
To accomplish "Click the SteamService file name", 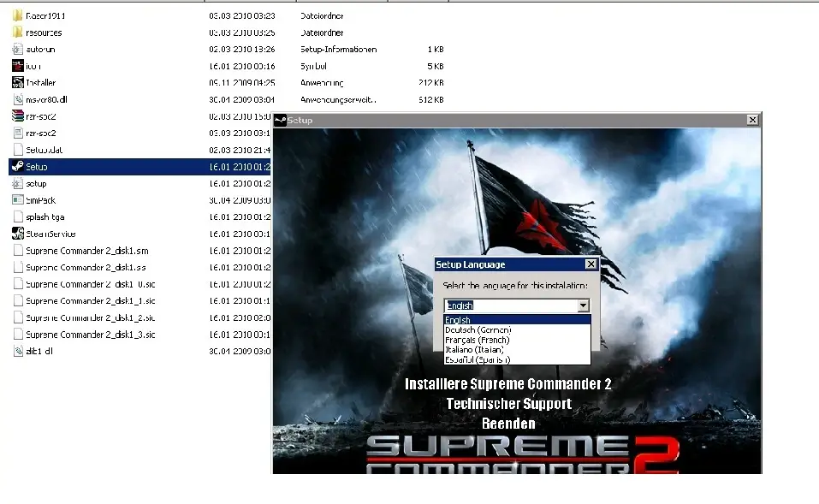I will pos(50,234).
